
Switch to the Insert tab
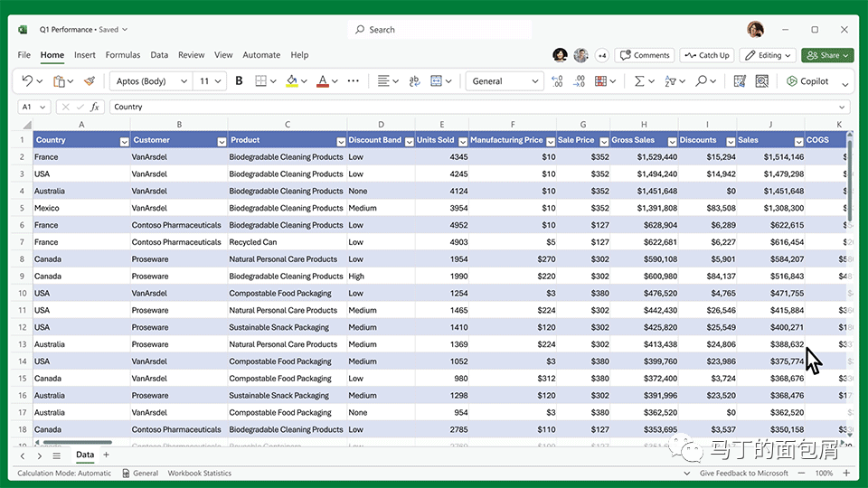(x=85, y=55)
